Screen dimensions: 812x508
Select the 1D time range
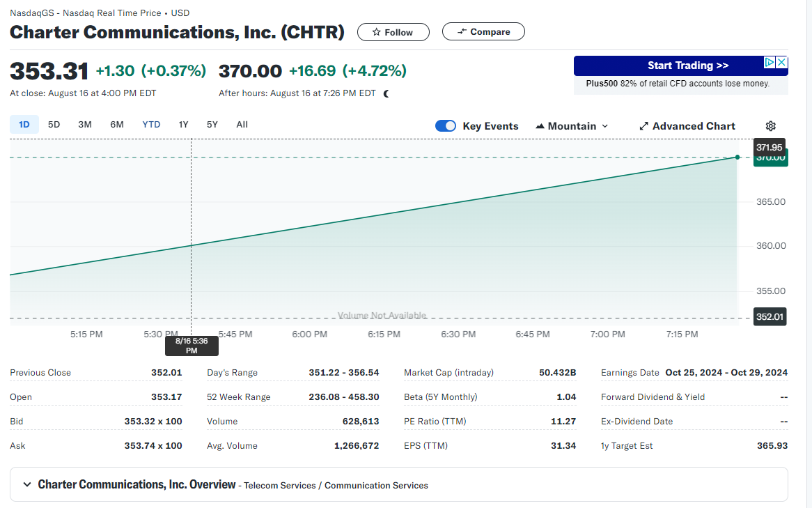point(24,125)
